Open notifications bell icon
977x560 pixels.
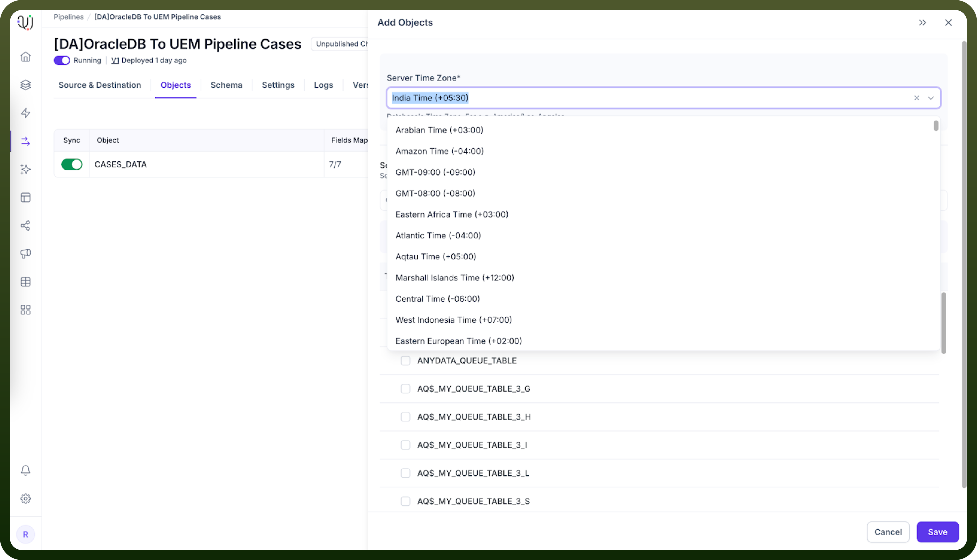click(x=25, y=470)
